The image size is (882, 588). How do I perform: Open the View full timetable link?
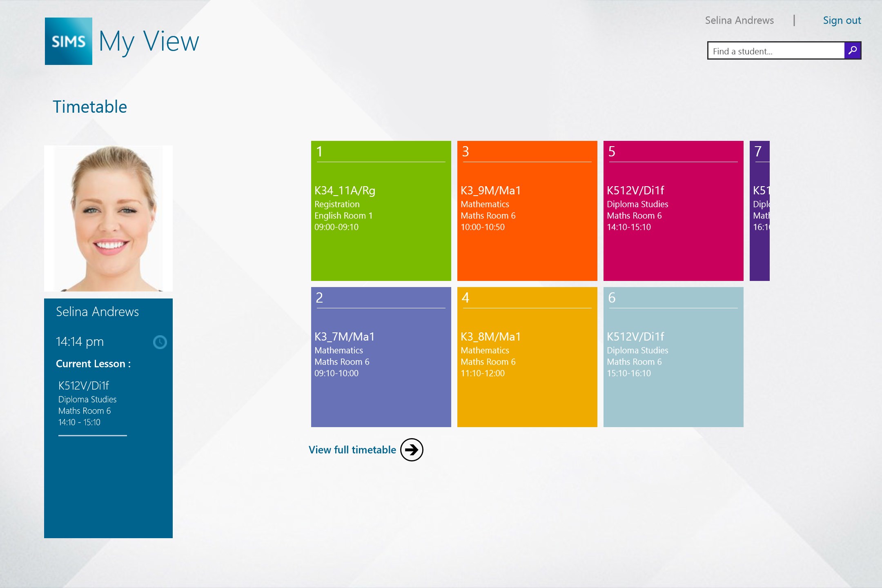click(x=352, y=450)
